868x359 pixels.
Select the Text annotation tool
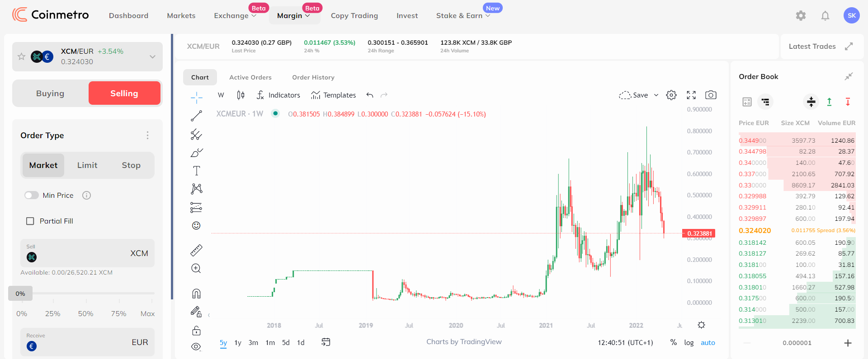(x=196, y=171)
